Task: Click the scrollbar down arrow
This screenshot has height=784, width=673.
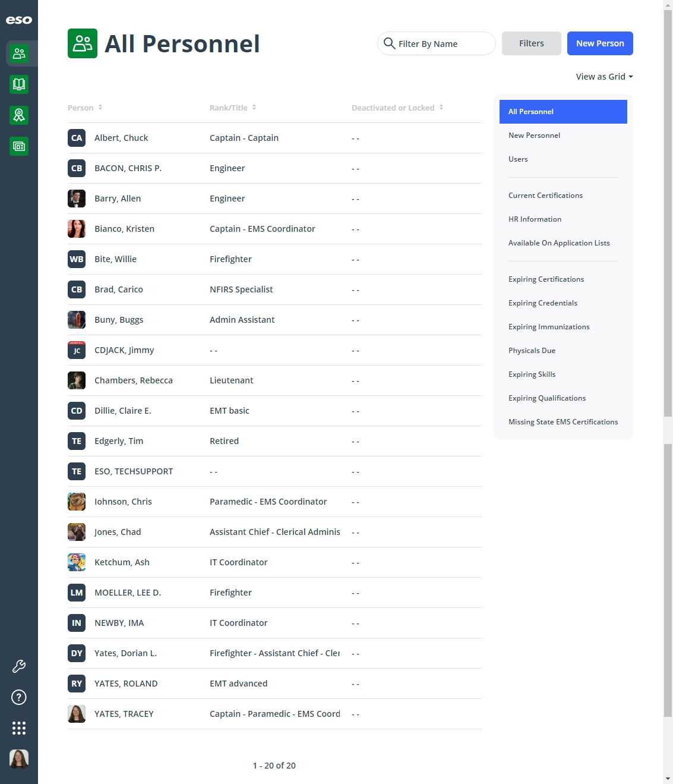Action: point(668,779)
